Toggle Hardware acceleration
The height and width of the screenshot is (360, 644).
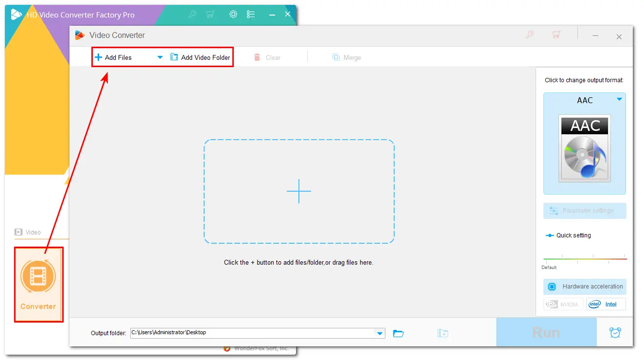point(585,287)
